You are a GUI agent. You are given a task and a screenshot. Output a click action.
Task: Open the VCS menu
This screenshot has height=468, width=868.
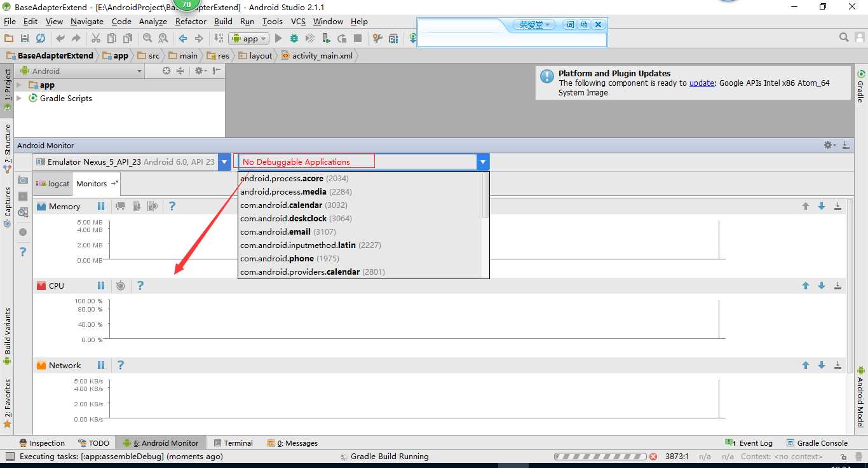click(298, 21)
